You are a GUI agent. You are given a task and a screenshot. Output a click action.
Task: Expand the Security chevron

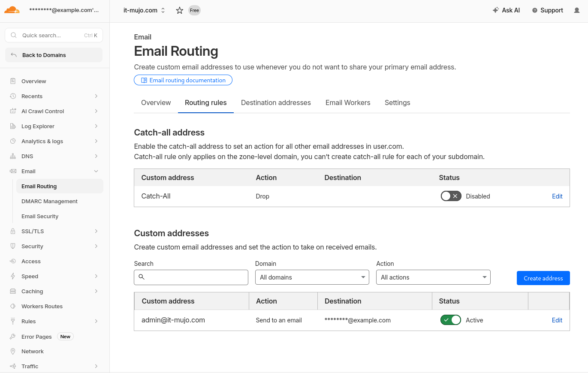point(96,246)
